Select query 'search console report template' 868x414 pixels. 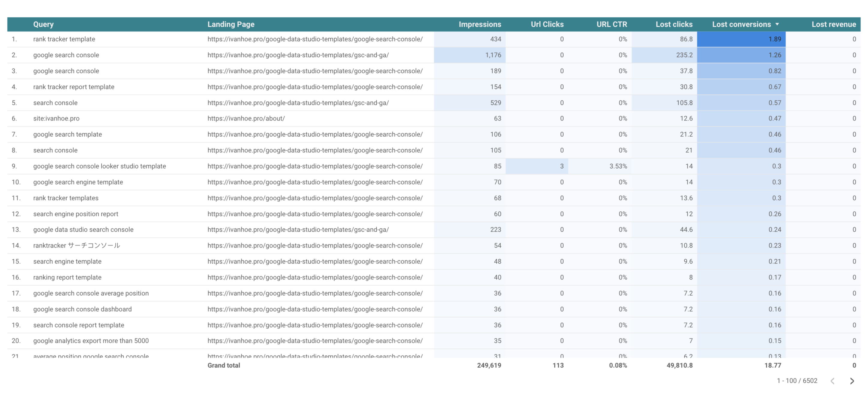click(79, 325)
